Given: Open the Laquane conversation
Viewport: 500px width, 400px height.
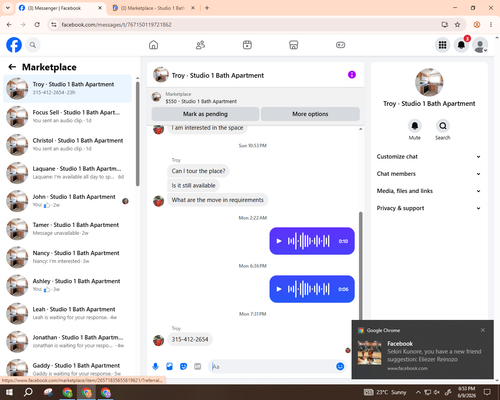Looking at the screenshot, I should pyautogui.click(x=67, y=173).
